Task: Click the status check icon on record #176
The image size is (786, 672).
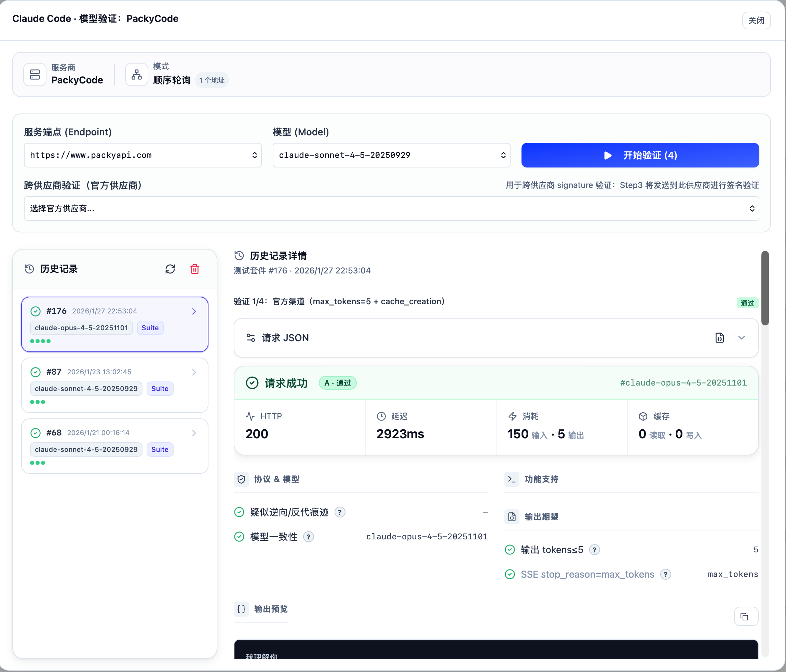Action: coord(36,311)
